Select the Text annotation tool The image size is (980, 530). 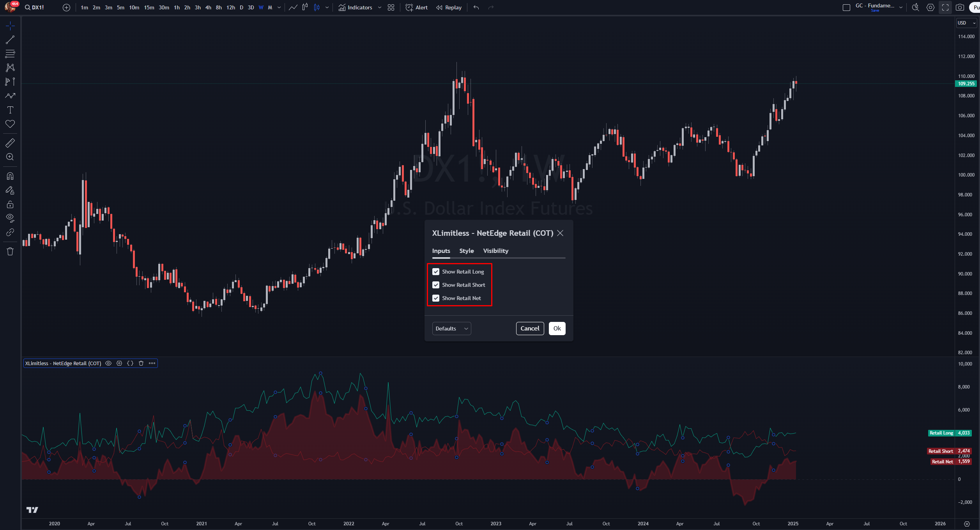pyautogui.click(x=10, y=110)
